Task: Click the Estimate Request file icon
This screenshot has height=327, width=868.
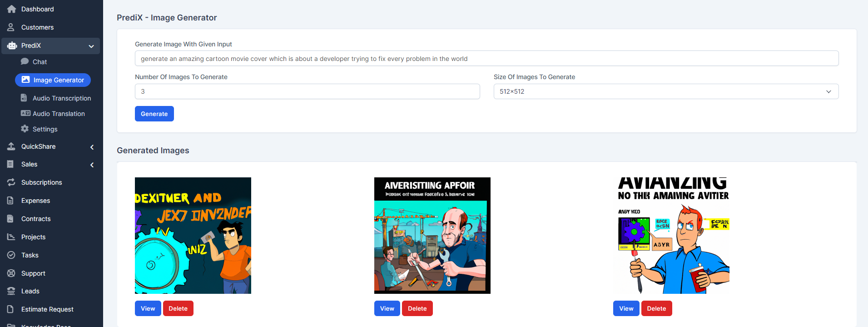Action: click(x=10, y=309)
